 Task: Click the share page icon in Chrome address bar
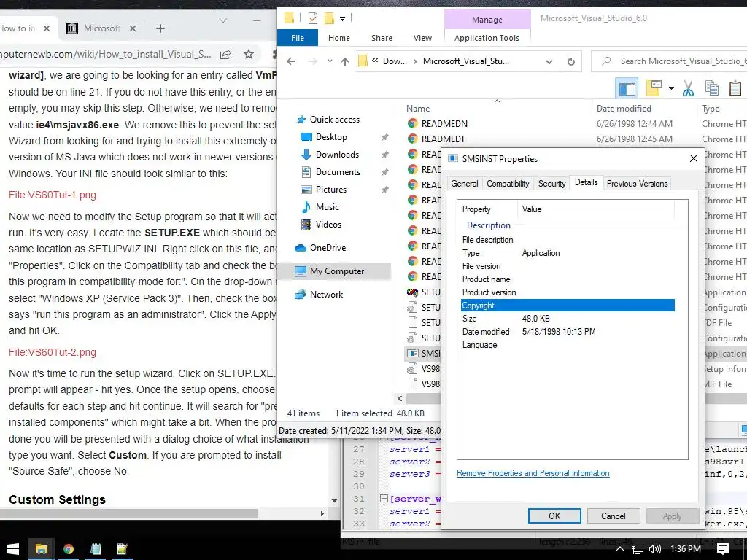coord(225,54)
